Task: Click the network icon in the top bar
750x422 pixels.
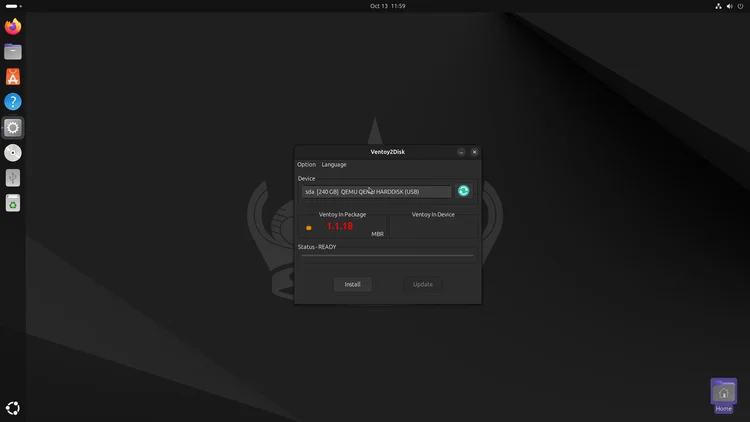Action: pos(718,6)
